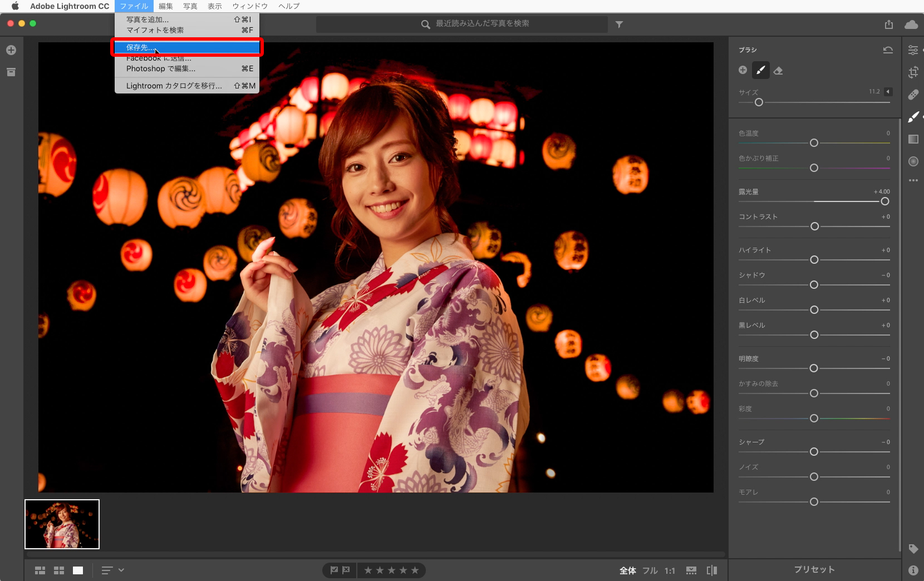Click the シャープ slider handle

click(x=814, y=452)
